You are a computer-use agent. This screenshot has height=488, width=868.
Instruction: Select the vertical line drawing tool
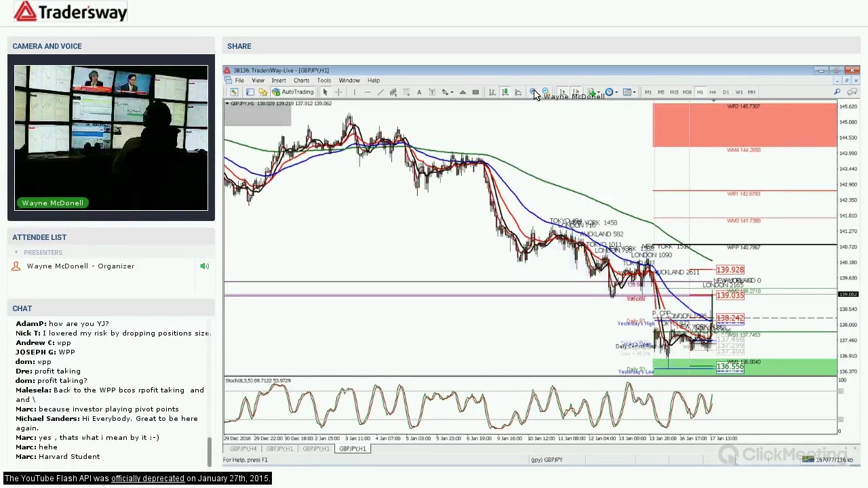[x=355, y=92]
